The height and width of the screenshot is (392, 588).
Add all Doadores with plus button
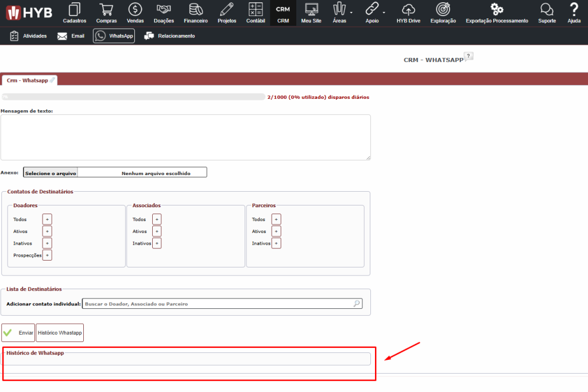(x=47, y=219)
